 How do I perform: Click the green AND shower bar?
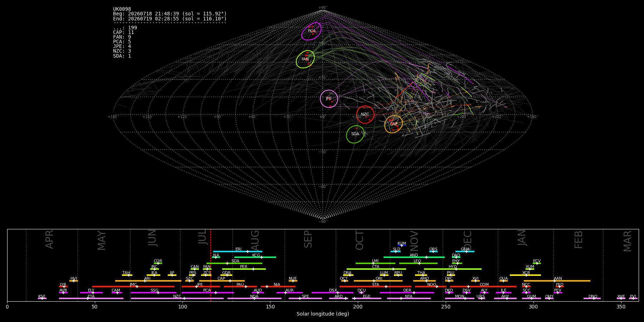coord(414,257)
